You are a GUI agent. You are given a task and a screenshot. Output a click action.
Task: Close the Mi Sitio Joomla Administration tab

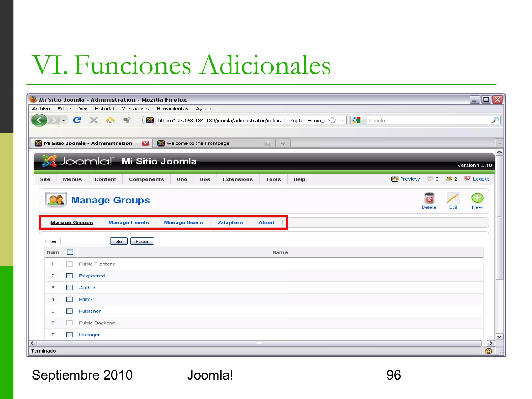145,143
